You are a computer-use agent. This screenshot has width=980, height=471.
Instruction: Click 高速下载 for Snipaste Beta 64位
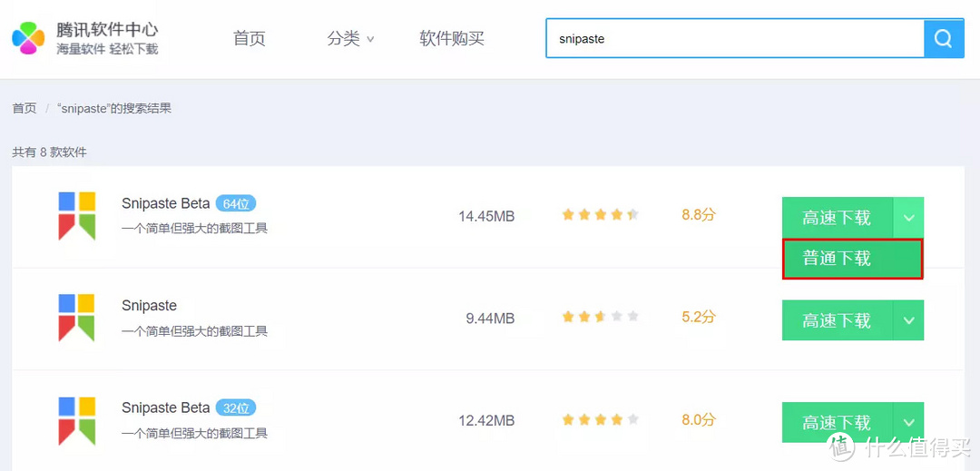(837, 218)
